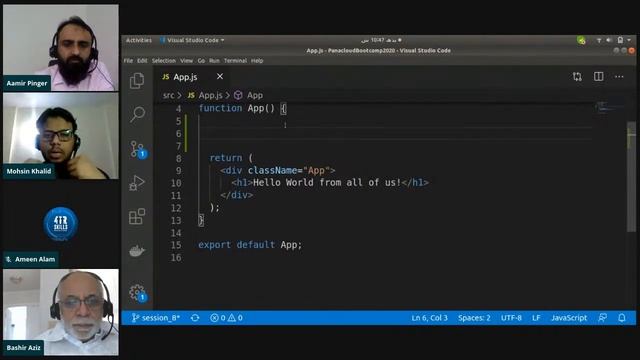Click the volume icon in top bar
The height and width of the screenshot is (360, 640).
pos(609,40)
